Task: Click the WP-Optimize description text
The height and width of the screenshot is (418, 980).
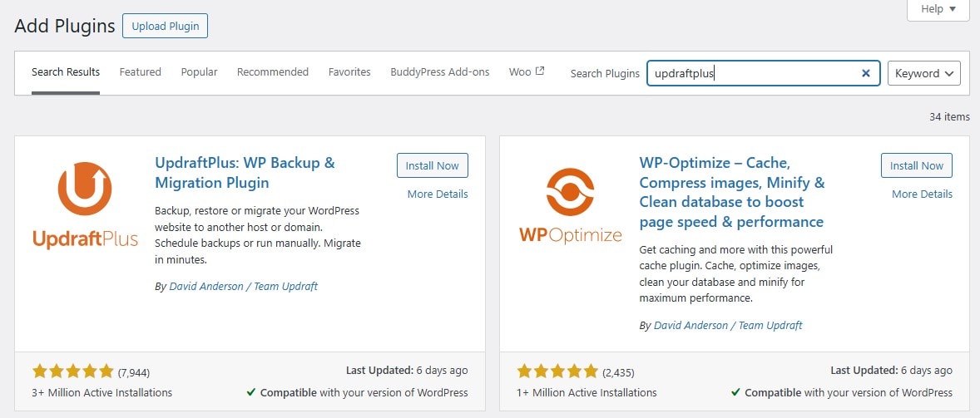Action: pos(736,274)
